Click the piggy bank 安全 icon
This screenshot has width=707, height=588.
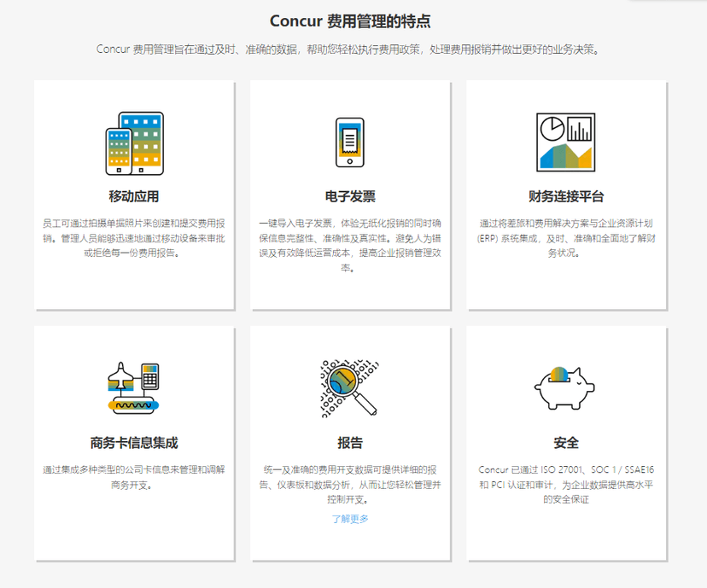click(565, 388)
